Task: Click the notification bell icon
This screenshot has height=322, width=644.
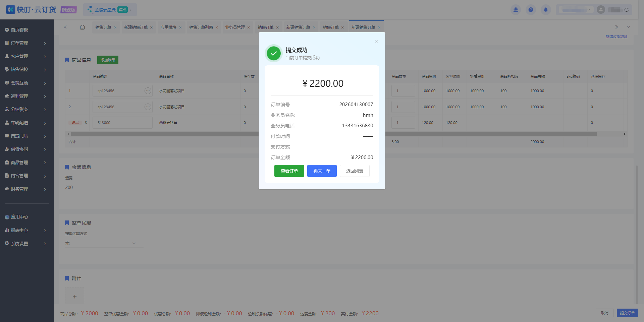Action: (546, 10)
